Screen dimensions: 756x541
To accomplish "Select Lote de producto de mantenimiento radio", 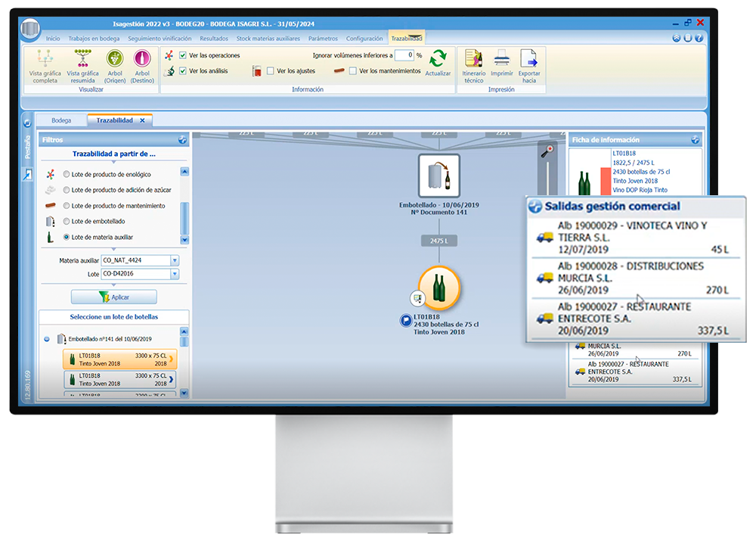I will (x=67, y=206).
